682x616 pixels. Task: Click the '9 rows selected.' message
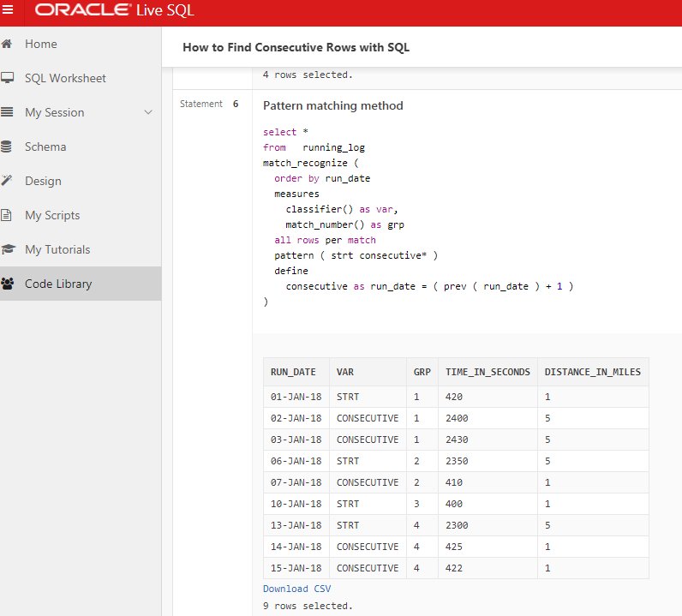click(x=308, y=606)
